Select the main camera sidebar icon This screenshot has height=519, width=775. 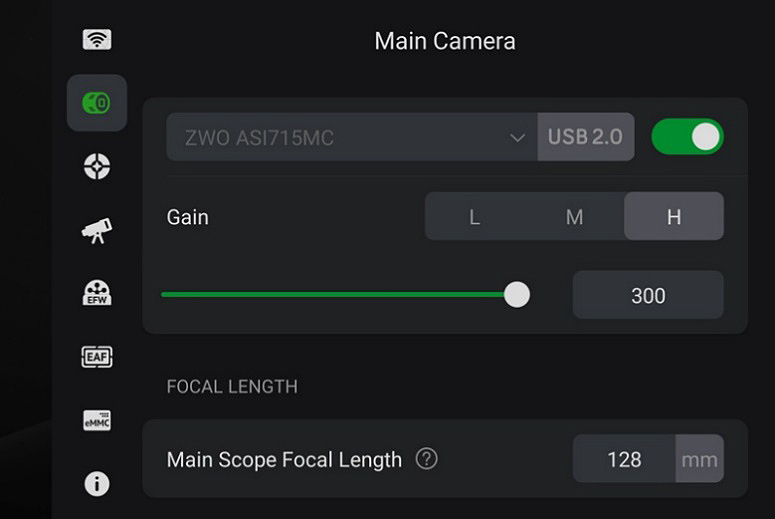pyautogui.click(x=97, y=103)
